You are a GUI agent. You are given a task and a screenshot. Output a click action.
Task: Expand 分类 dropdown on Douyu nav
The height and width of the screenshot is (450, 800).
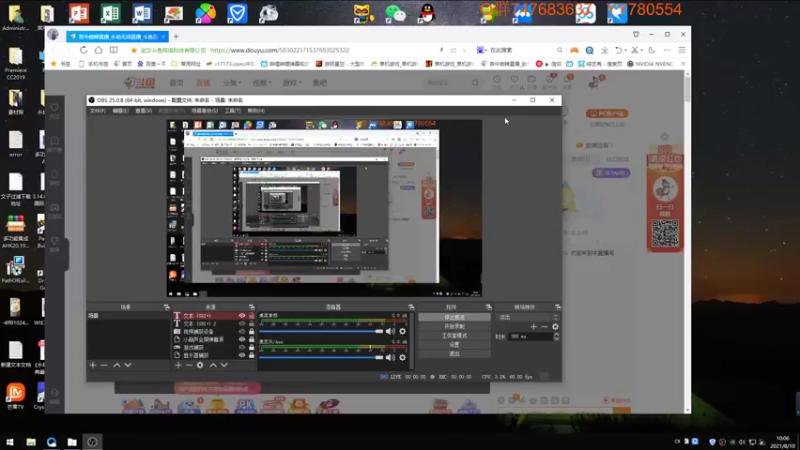tap(232, 83)
